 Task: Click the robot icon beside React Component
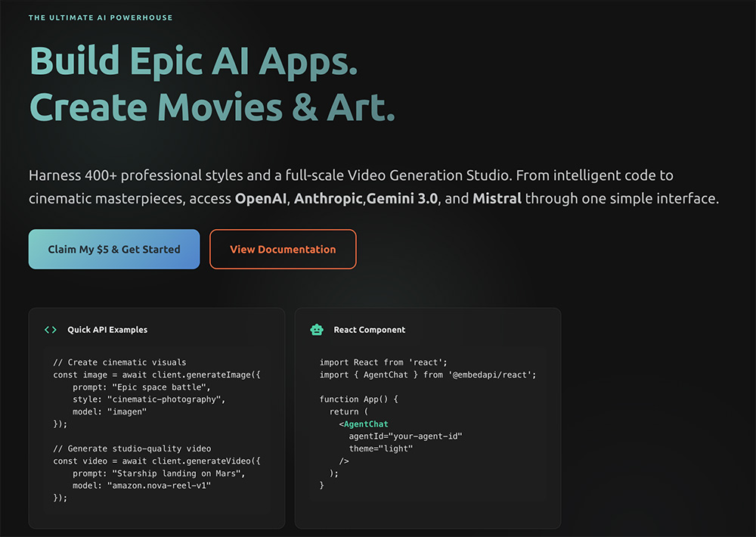click(317, 330)
